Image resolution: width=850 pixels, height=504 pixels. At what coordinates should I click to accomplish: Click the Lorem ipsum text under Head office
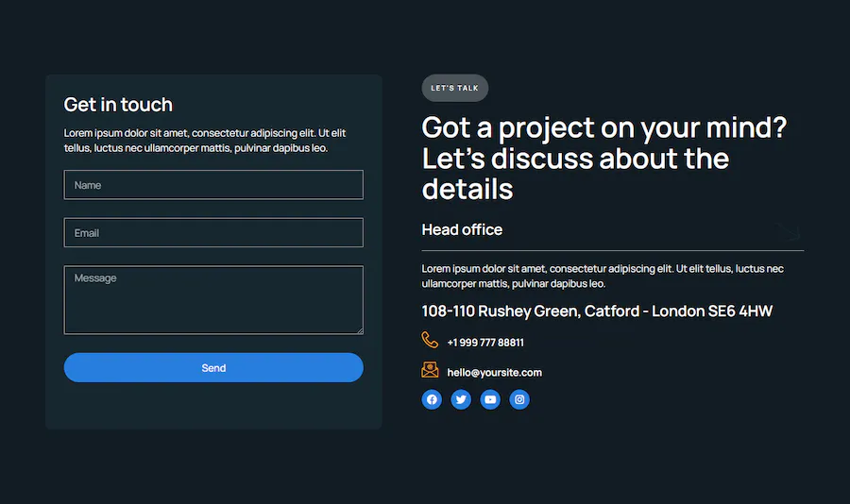point(603,276)
